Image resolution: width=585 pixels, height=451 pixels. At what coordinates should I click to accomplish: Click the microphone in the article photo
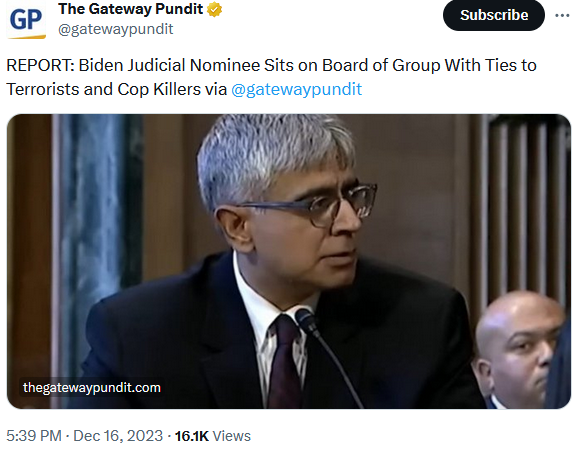pyautogui.click(x=326, y=356)
